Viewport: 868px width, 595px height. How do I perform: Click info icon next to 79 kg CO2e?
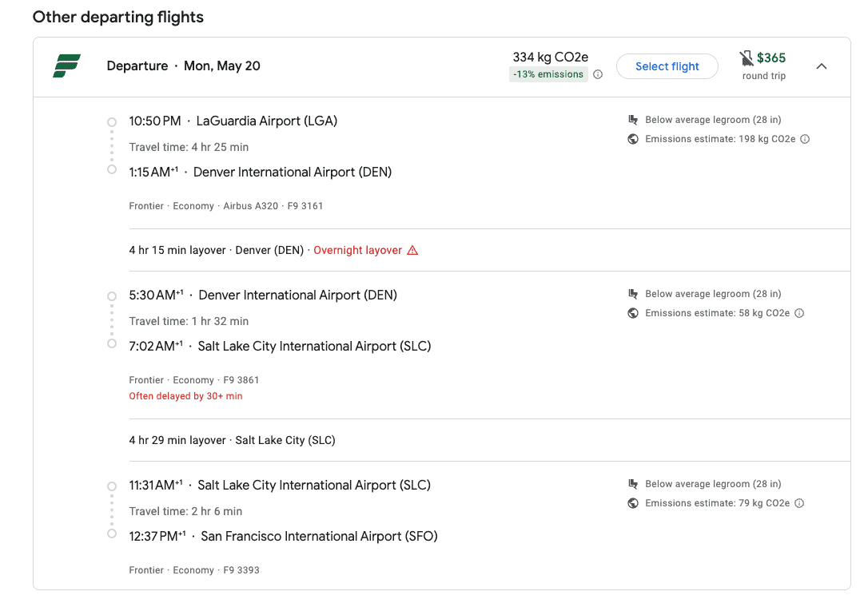(x=799, y=503)
